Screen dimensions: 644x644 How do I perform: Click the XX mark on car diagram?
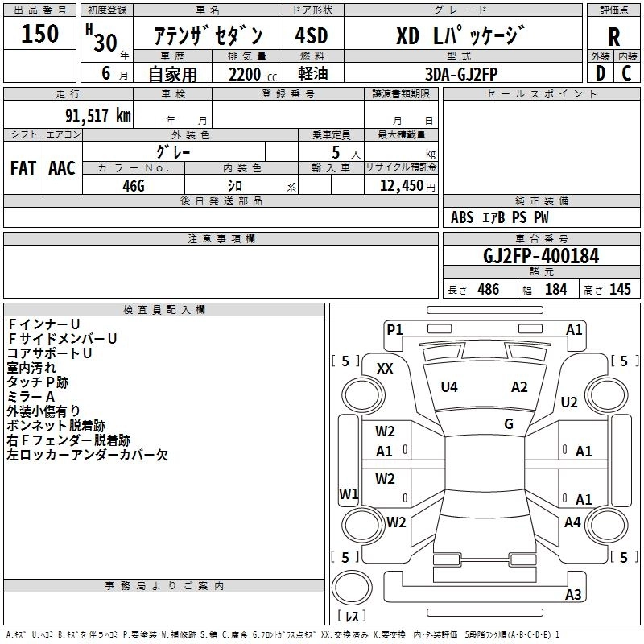(385, 368)
